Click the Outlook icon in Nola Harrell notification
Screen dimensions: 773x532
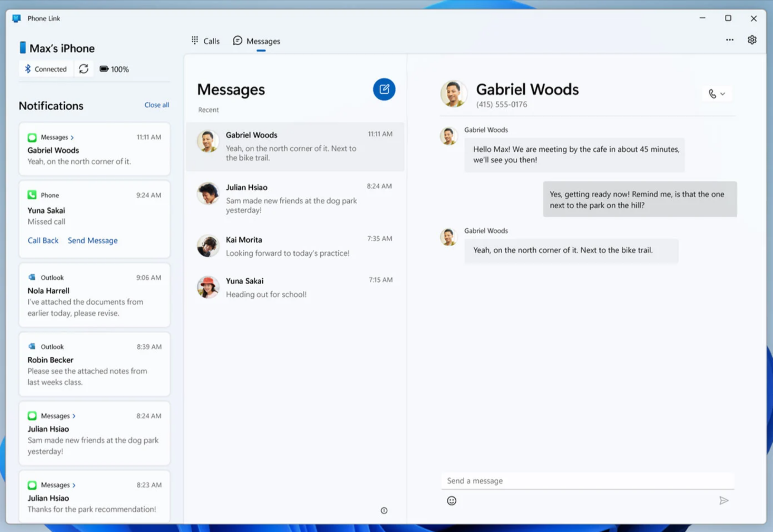coord(32,277)
